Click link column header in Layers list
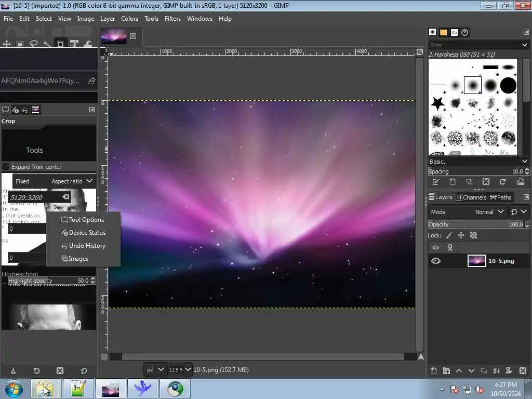Viewport: 532px width, 399px height. pyautogui.click(x=450, y=248)
